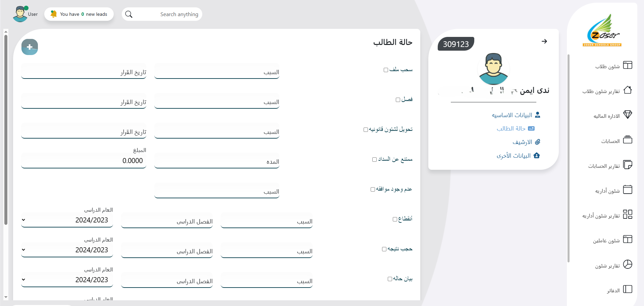644x306 pixels.
Task: Click the user avatar icon
Action: pos(20,14)
